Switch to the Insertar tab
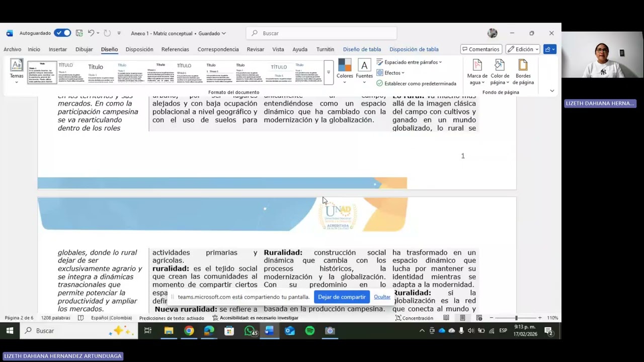Image resolution: width=644 pixels, height=362 pixels. pyautogui.click(x=58, y=49)
